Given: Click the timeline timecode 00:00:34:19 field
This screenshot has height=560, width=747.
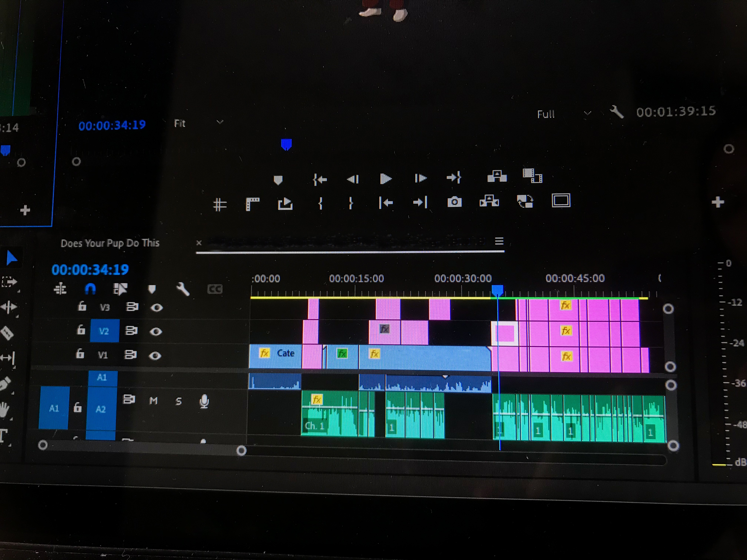Looking at the screenshot, I should coord(90,269).
